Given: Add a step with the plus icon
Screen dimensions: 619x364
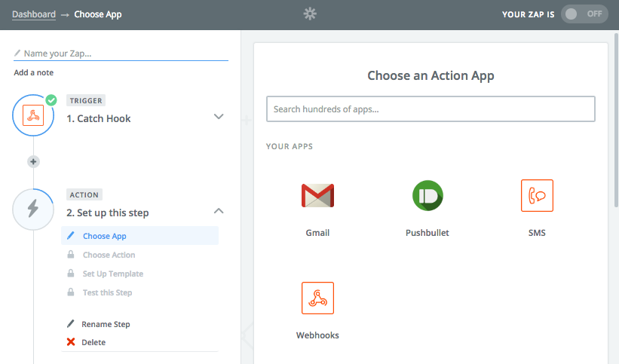Looking at the screenshot, I should click(x=33, y=161).
